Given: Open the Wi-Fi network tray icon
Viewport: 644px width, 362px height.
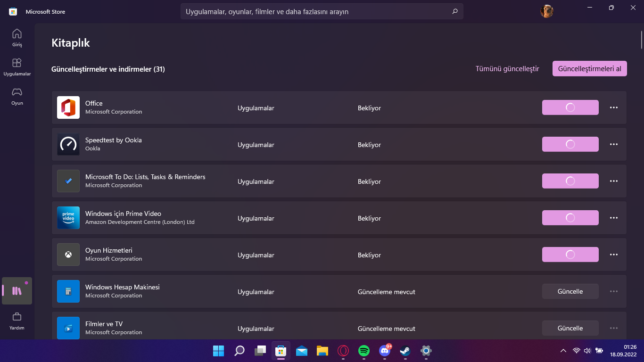Looking at the screenshot, I should pyautogui.click(x=576, y=351).
